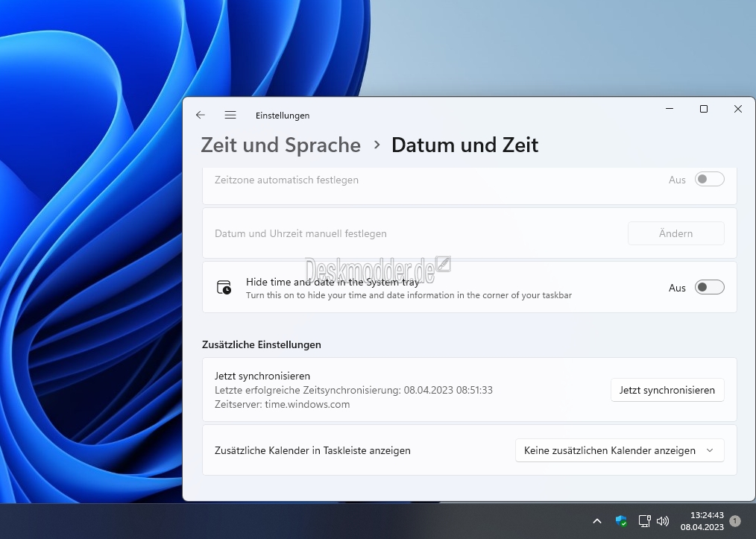
Task: Go back with the arrow in Einstellungen
Action: [201, 115]
